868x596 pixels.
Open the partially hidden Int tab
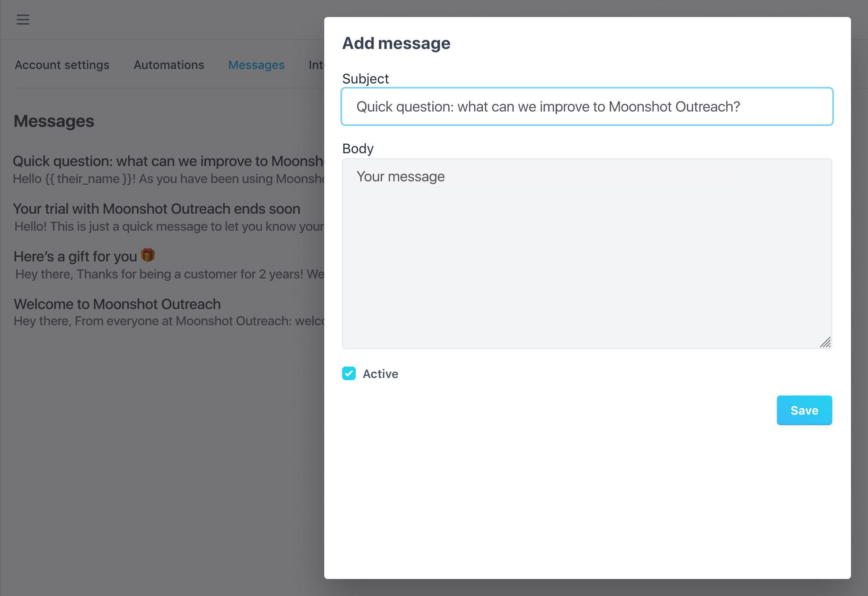(x=316, y=65)
